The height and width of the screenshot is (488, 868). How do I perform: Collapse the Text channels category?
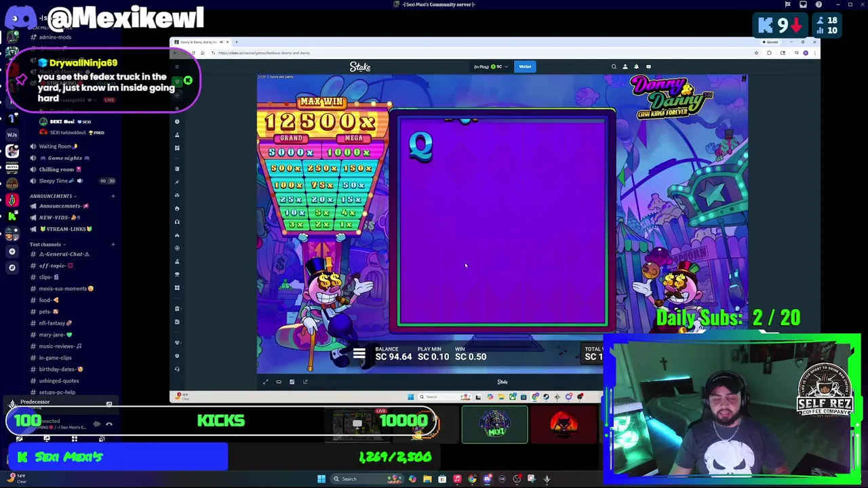pyautogui.click(x=47, y=244)
